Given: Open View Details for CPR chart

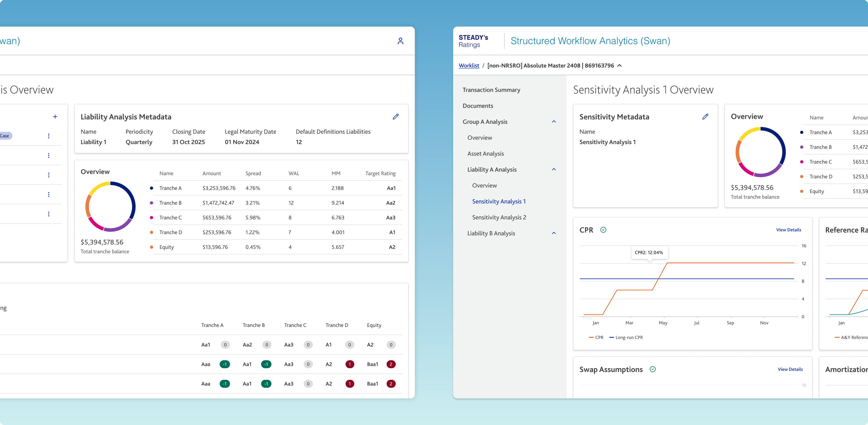Looking at the screenshot, I should tap(789, 230).
